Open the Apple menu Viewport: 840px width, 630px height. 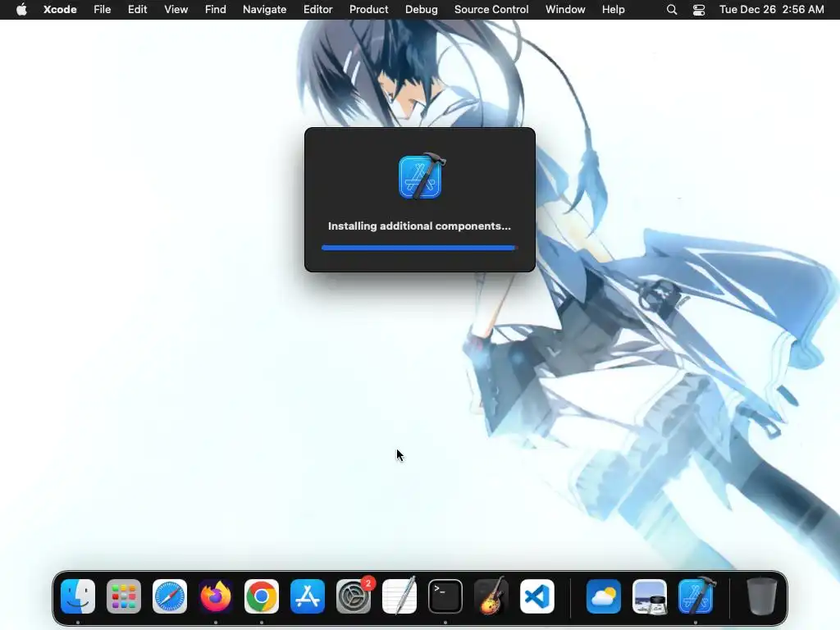tap(21, 10)
